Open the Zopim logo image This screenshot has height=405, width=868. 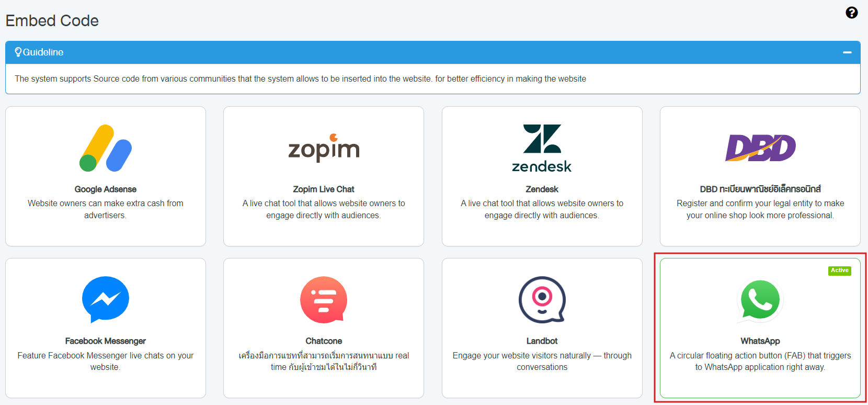[x=324, y=148]
